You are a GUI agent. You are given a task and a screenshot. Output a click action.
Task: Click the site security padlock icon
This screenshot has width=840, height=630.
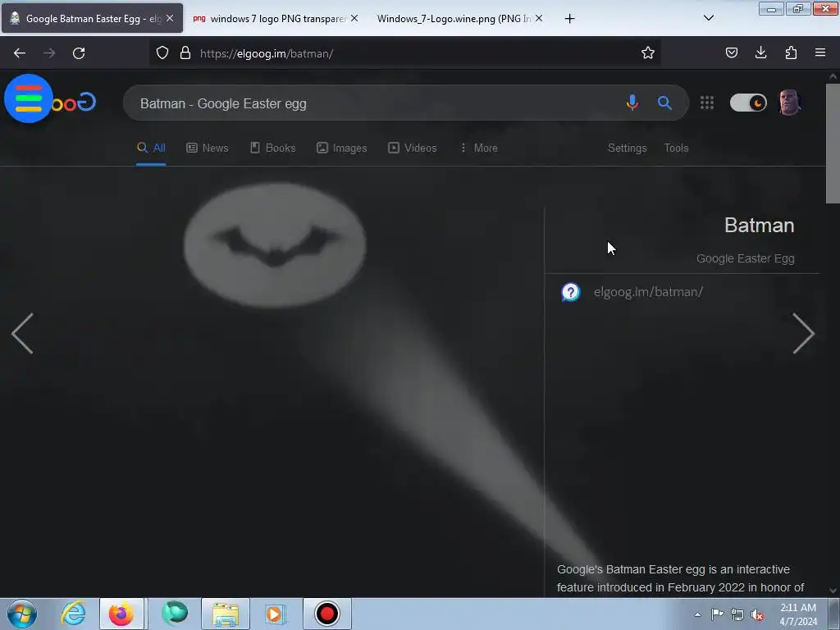click(185, 52)
